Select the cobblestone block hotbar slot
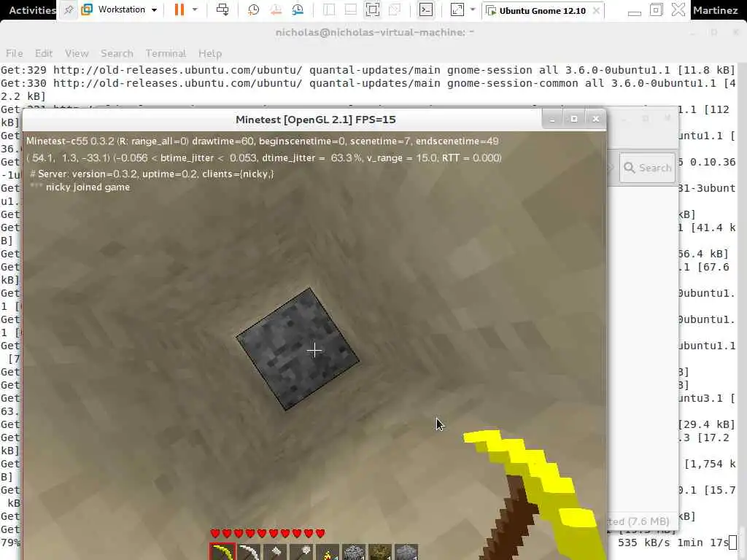 pos(354,553)
